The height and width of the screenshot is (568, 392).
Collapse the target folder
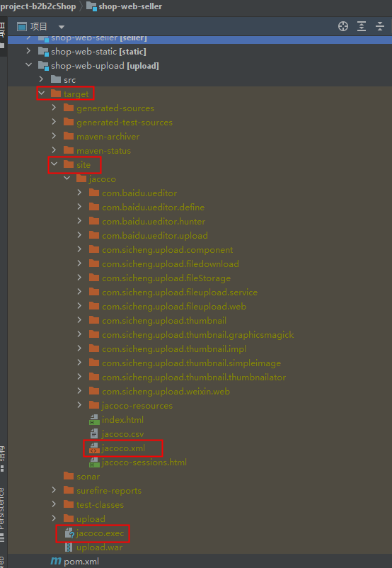coord(42,93)
